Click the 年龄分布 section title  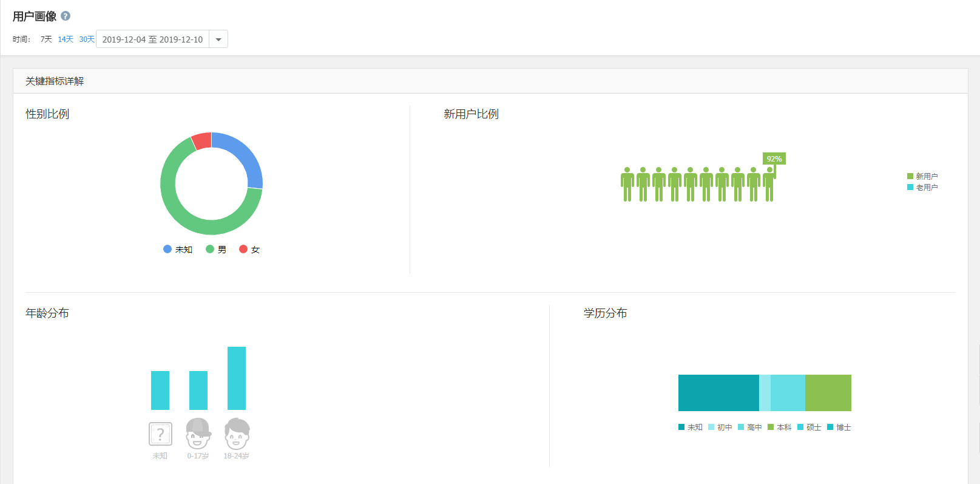47,313
